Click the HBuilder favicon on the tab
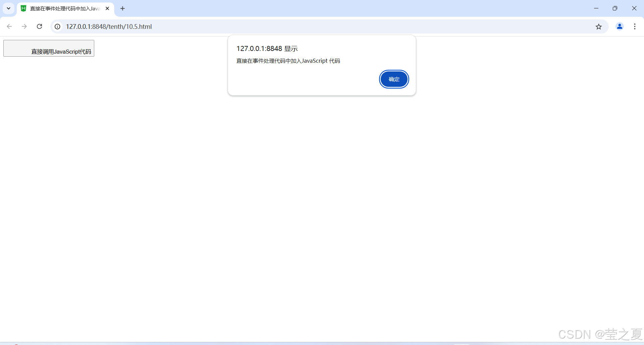 23,8
